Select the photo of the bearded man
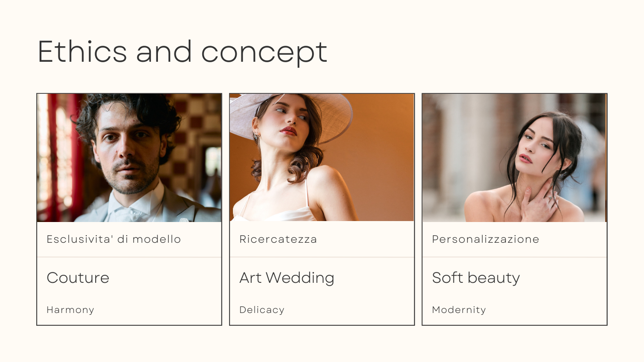This screenshot has height=362, width=644. (x=129, y=157)
